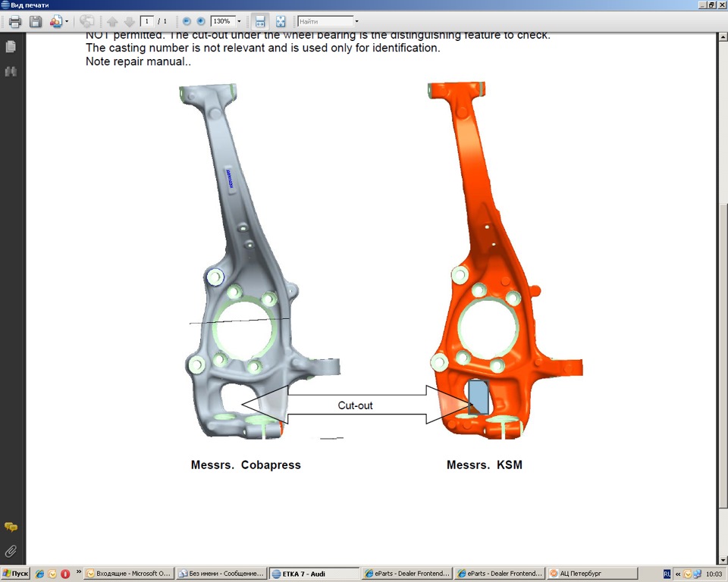728x582 pixels.
Task: Click the Outlook tray icon
Action: tap(688, 574)
